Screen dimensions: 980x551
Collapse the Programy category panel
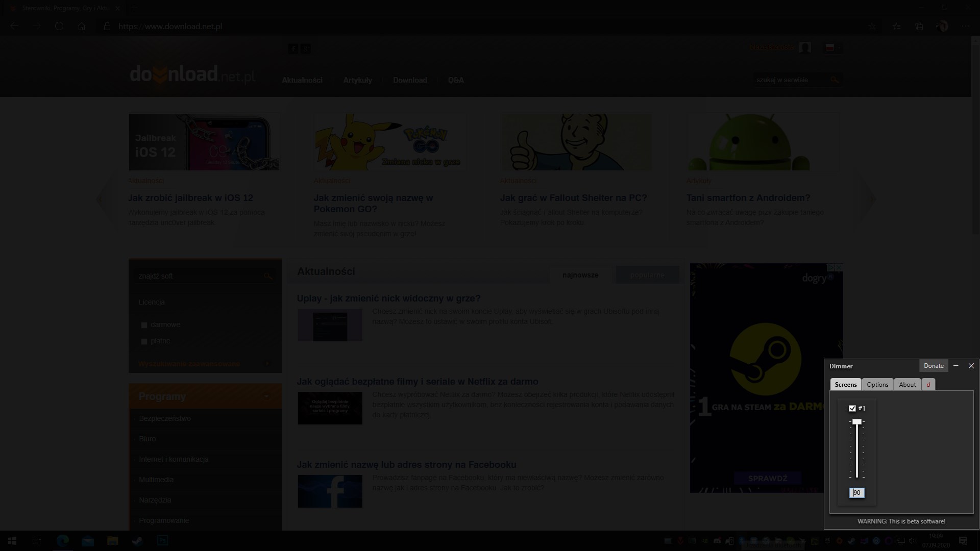(x=266, y=396)
